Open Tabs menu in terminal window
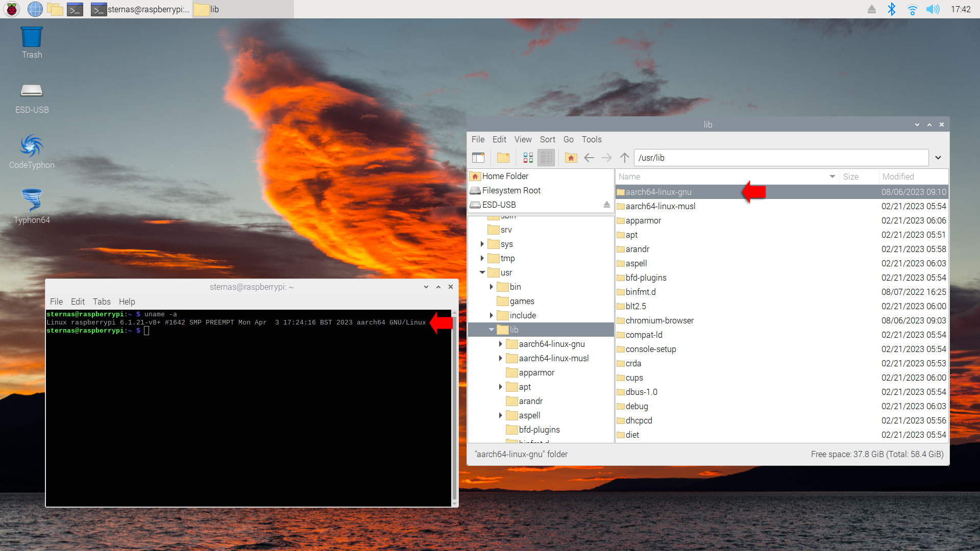980x551 pixels. 102,302
